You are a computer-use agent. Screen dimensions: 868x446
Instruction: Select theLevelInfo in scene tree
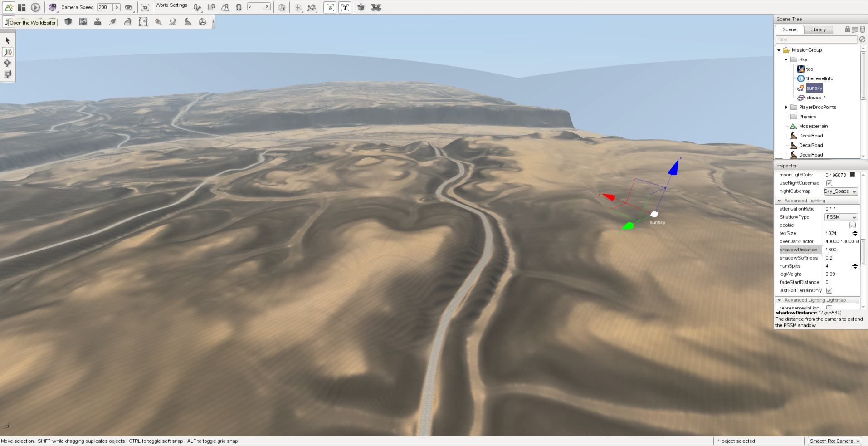tap(819, 78)
